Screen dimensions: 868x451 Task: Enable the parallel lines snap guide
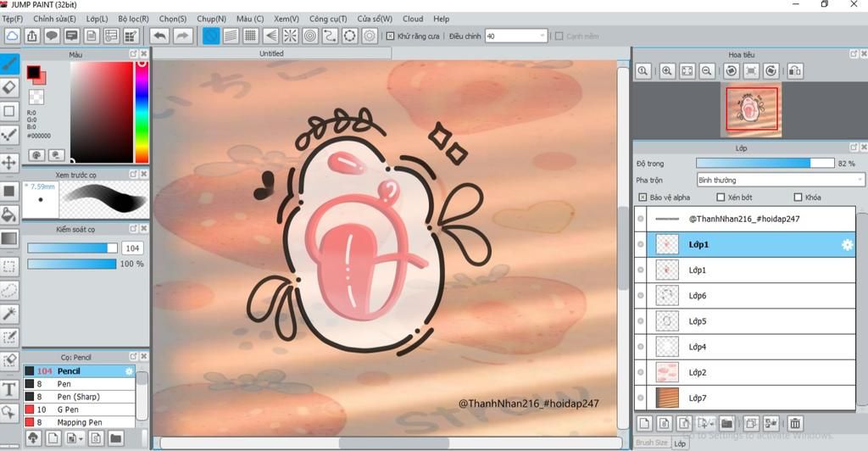click(x=231, y=36)
